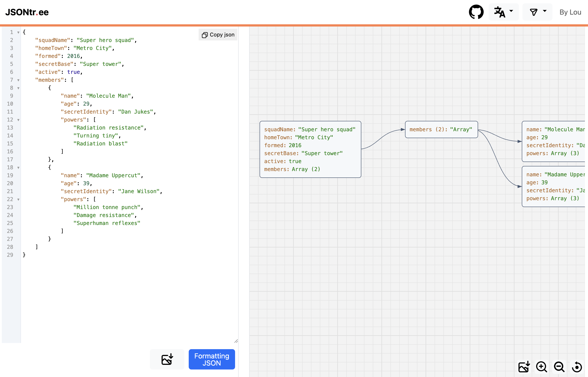This screenshot has width=588, height=377.
Task: Click the Copy json button
Action: (218, 35)
